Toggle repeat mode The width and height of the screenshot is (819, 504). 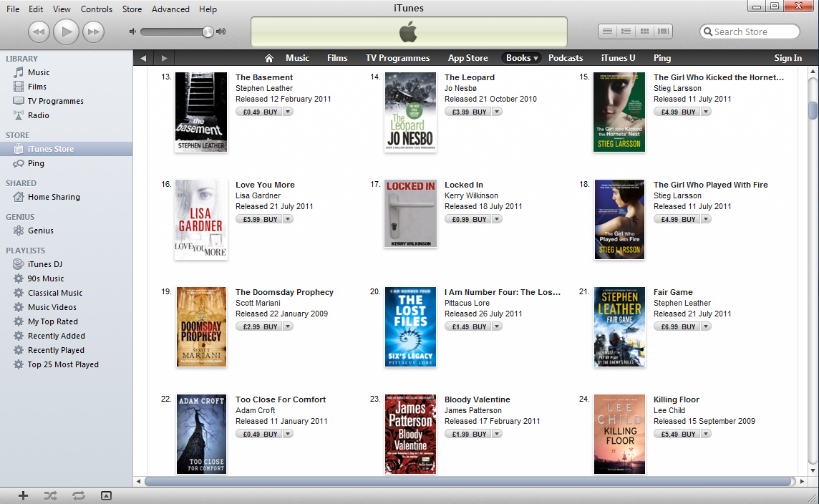coord(78,495)
